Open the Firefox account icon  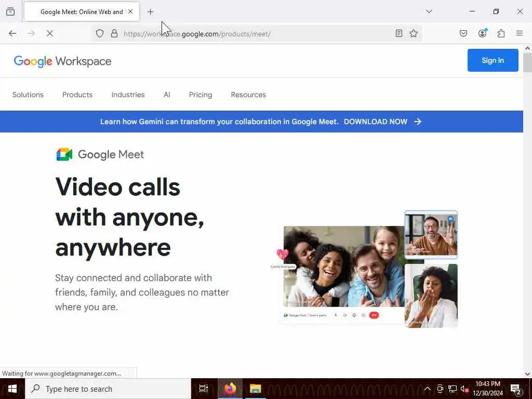point(483,33)
